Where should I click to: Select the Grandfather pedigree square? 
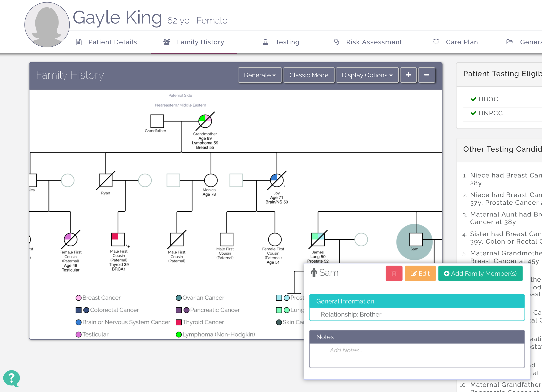(x=157, y=121)
